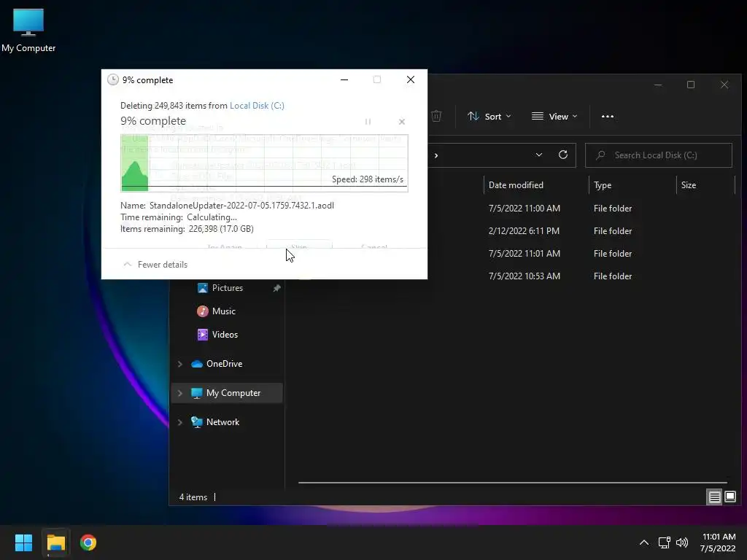The width and height of the screenshot is (747, 560).
Task: Click the Pictures folder icon in sidebar
Action: pyautogui.click(x=203, y=288)
